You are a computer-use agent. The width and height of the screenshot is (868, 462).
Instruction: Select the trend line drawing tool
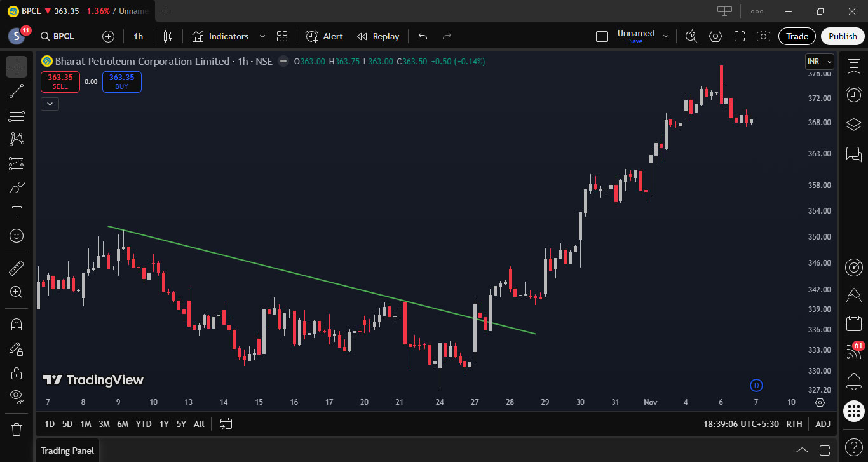(17, 91)
